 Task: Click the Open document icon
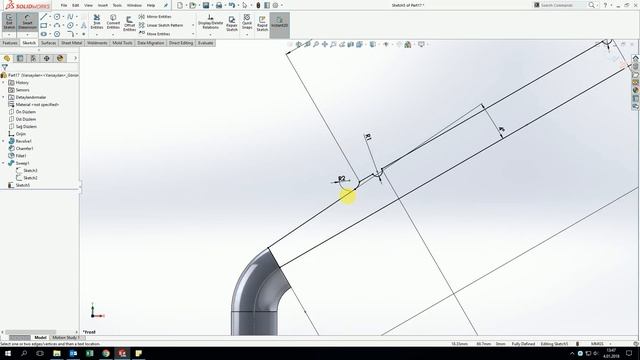(x=193, y=5)
